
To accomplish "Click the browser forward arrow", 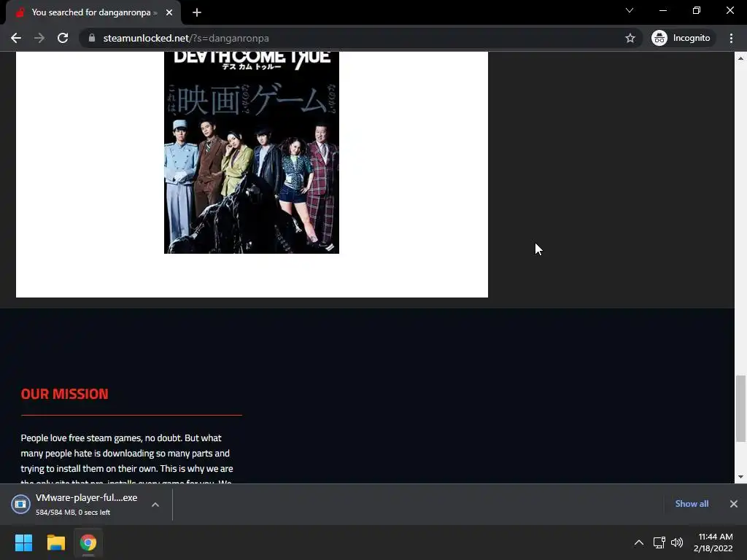I will click(39, 38).
